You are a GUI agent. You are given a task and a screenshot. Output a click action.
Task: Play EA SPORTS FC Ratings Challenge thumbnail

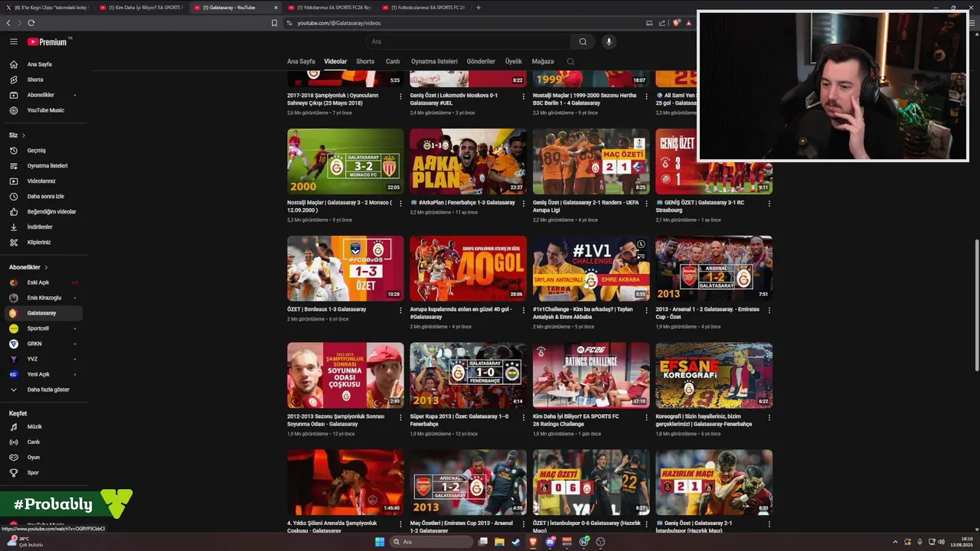tap(591, 375)
